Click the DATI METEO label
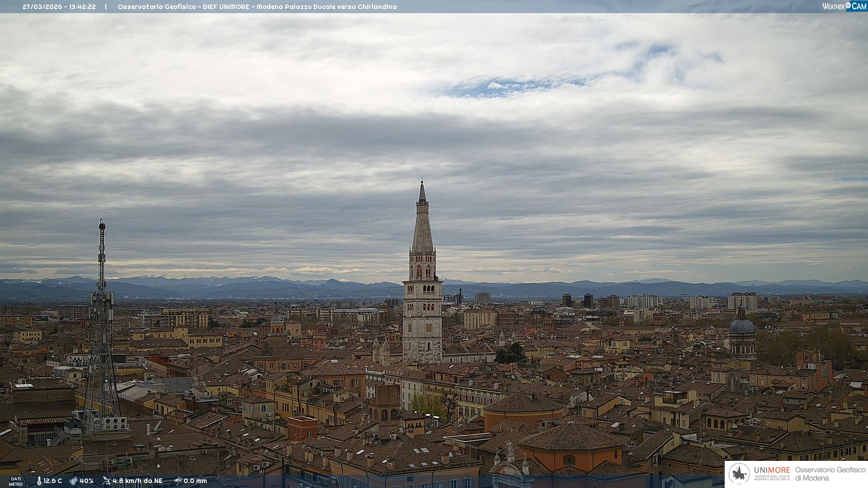 [16, 481]
